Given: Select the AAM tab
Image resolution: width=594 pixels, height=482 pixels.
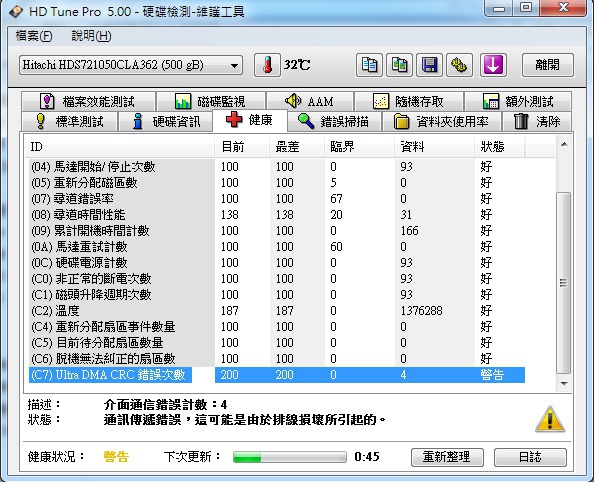Looking at the screenshot, I should (310, 101).
